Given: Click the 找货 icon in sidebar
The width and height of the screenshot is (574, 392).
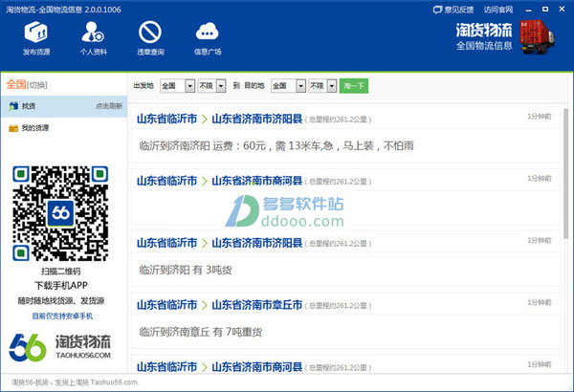Looking at the screenshot, I should point(12,106).
